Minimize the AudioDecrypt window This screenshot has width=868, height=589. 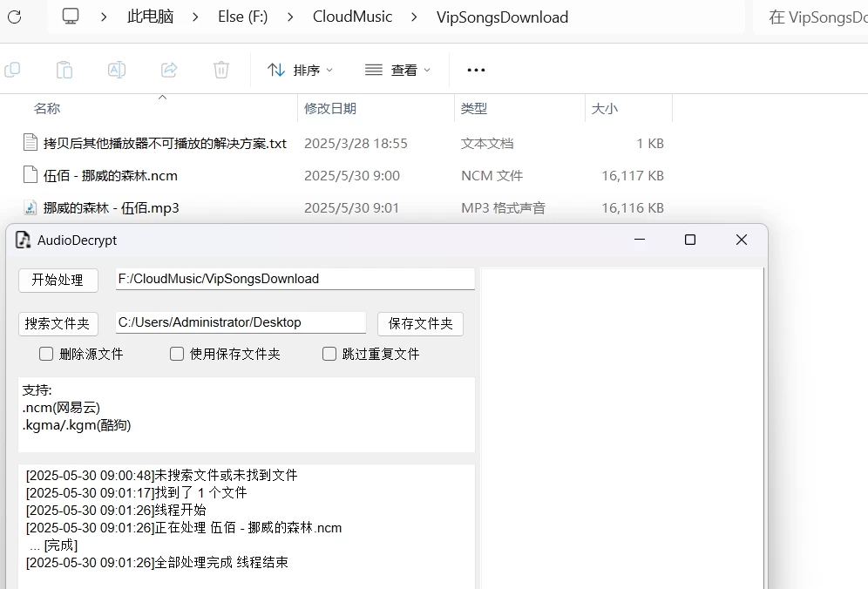640,240
